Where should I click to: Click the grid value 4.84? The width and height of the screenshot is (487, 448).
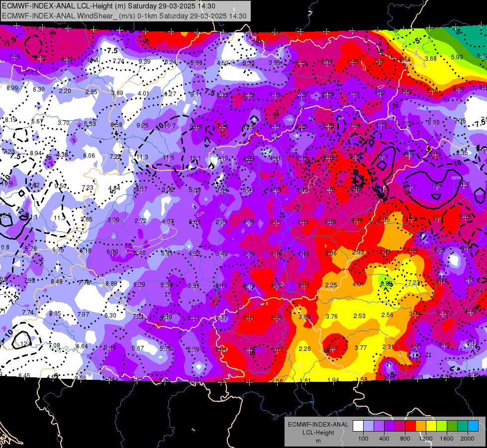[114, 188]
